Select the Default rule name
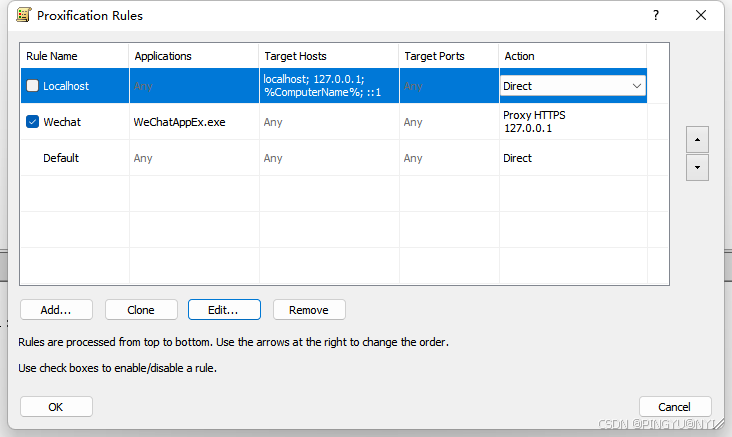The width and height of the screenshot is (732, 437). coord(61,158)
